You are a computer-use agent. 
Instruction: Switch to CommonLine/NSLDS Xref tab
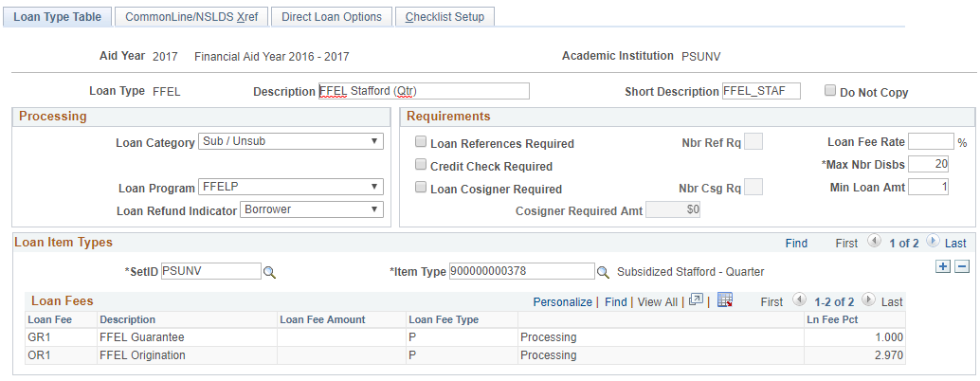click(x=191, y=17)
